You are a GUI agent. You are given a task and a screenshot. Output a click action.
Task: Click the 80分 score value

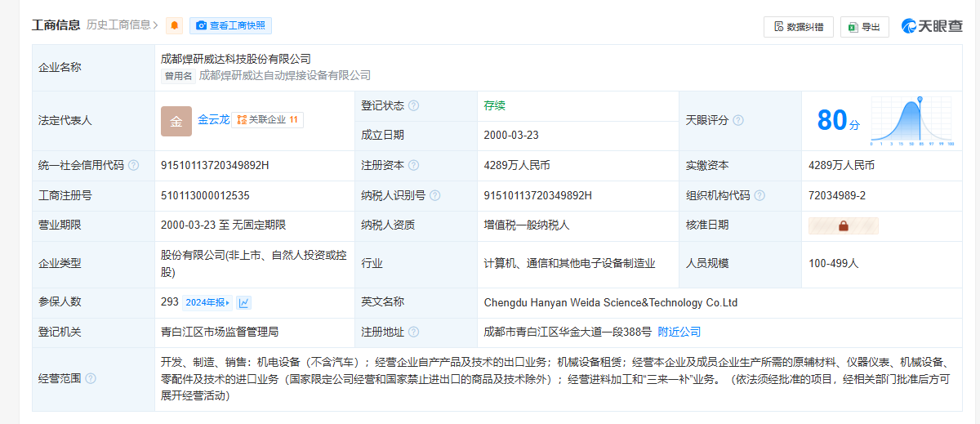click(839, 121)
